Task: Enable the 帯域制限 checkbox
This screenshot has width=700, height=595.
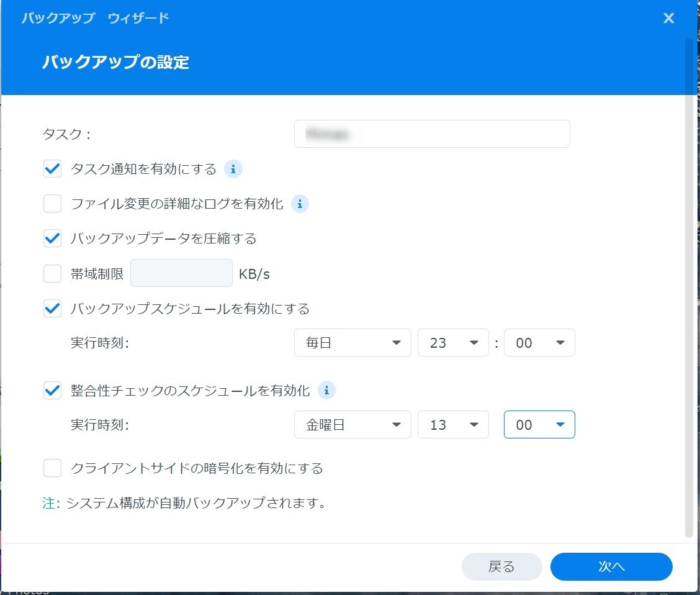Action: [53, 273]
